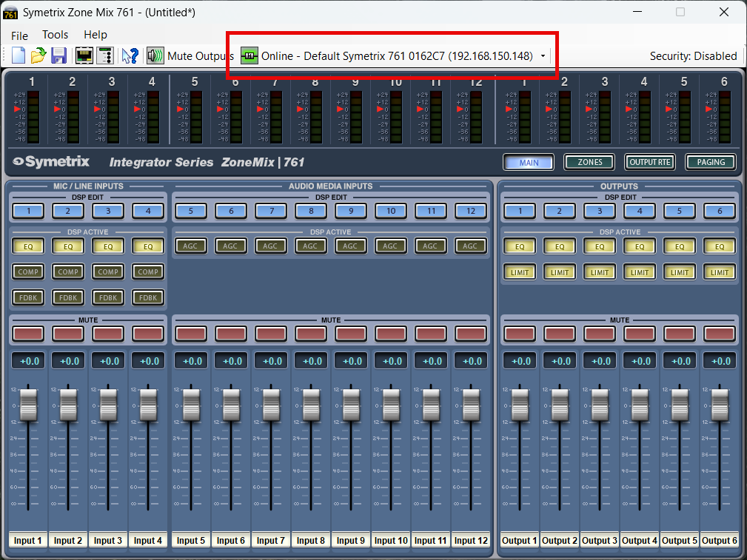
Task: Mute Input 1 channel
Action: click(x=28, y=334)
